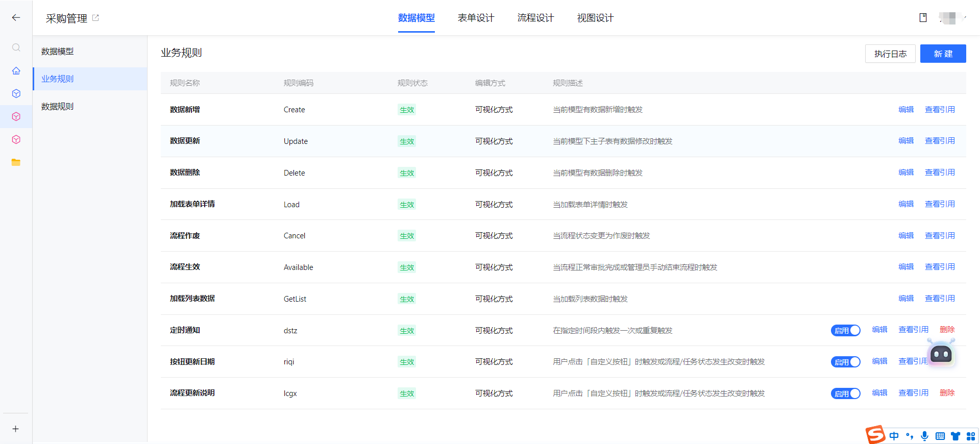Click the Sogou input method S logo

pos(875,435)
